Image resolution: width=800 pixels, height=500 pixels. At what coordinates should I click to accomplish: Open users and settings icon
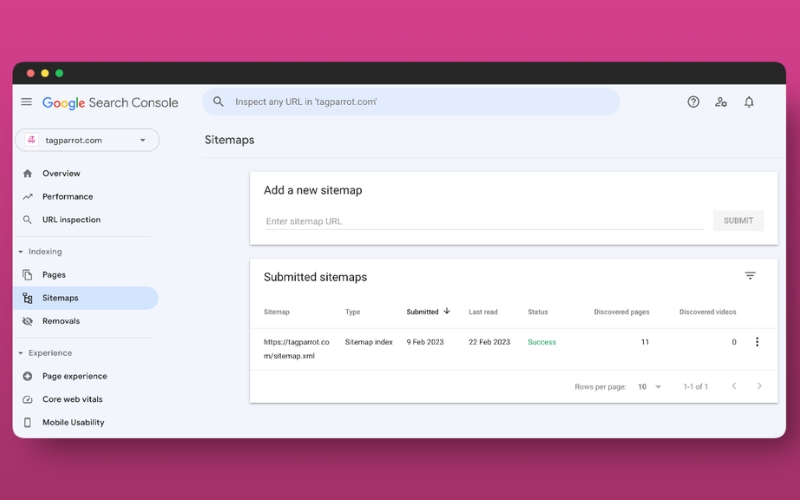721,102
